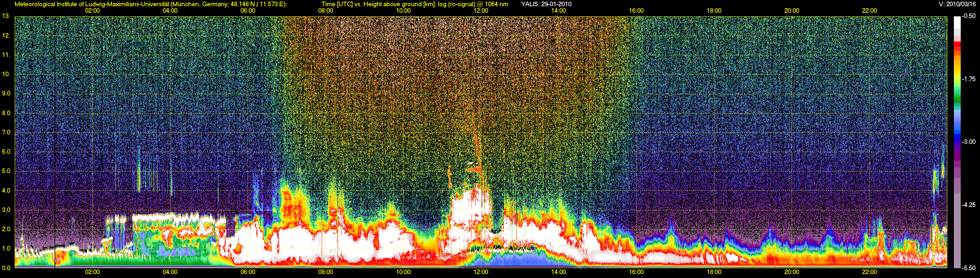Click the 04:00 label on the lower time axis
Screen dimensions: 980x278
[170, 272]
